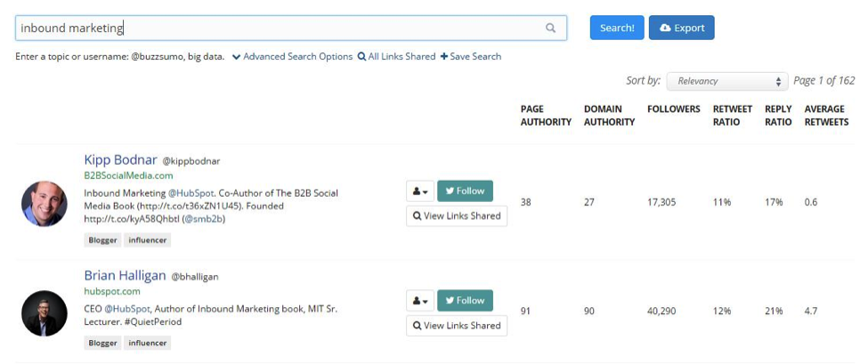The width and height of the screenshot is (868, 364).
Task: Click Kipp Bodnar's domain authority 27
Action: pos(589,202)
